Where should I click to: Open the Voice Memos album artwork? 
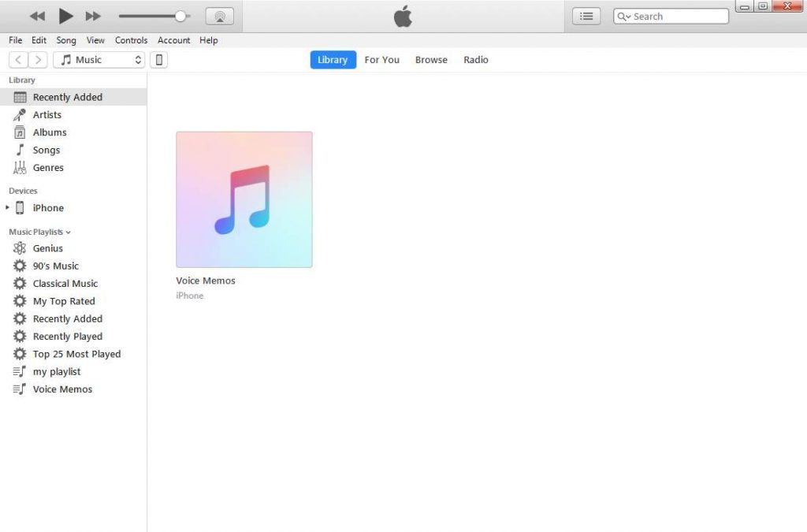(x=244, y=199)
